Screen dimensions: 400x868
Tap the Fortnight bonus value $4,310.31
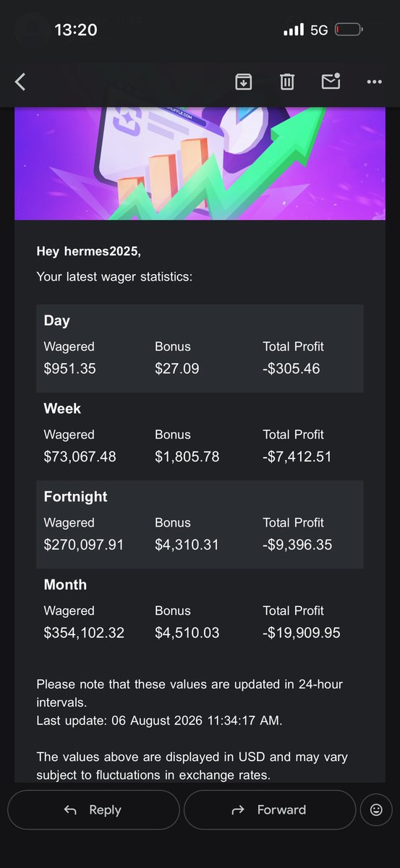tap(187, 545)
